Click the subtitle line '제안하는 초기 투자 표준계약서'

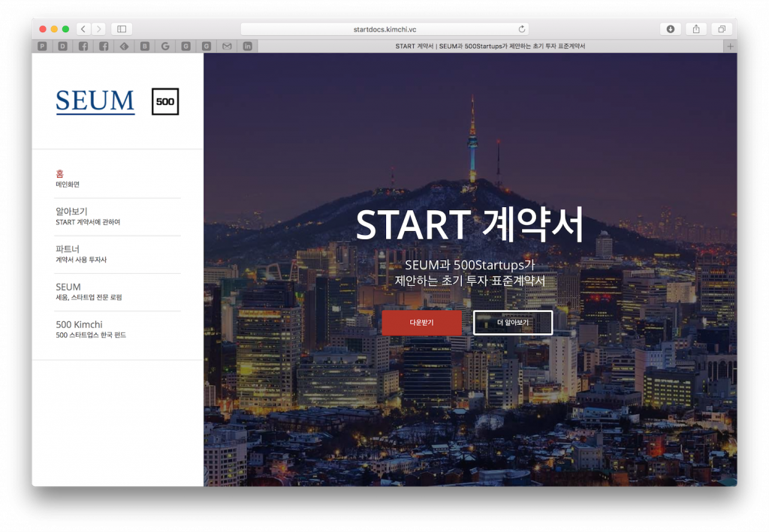coord(470,281)
